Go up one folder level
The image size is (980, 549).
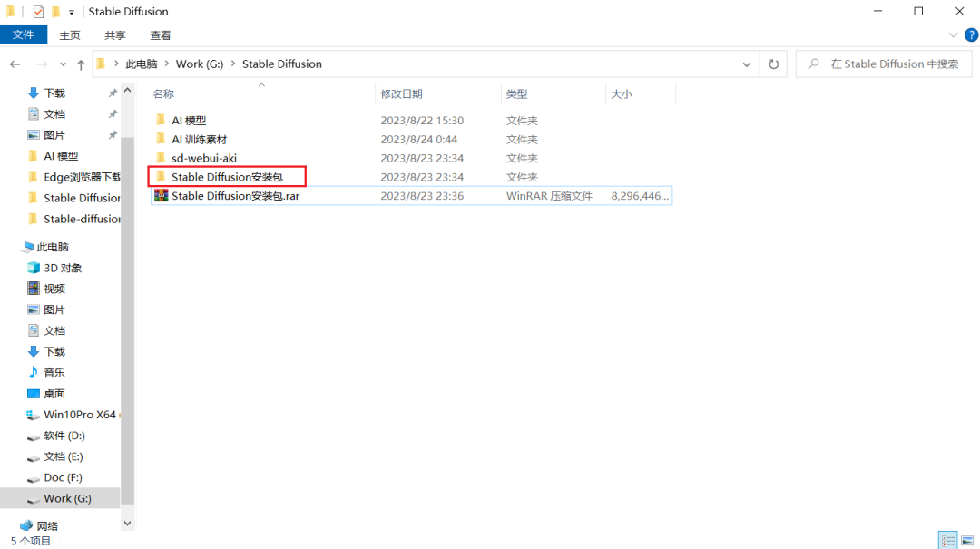(81, 64)
